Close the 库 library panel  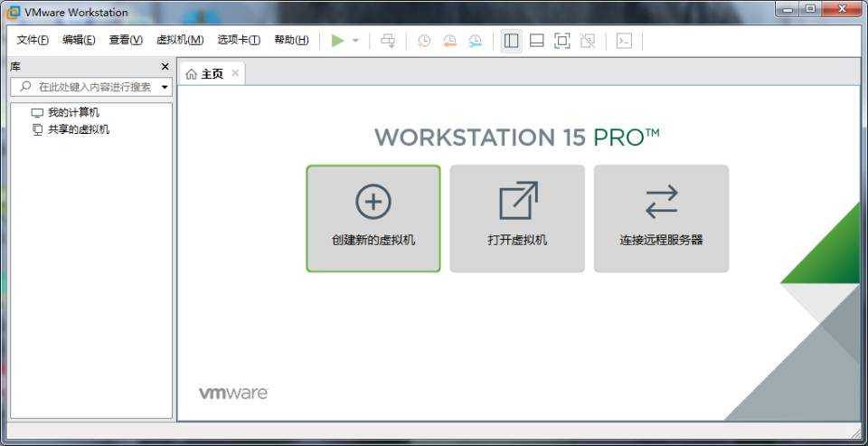[165, 66]
